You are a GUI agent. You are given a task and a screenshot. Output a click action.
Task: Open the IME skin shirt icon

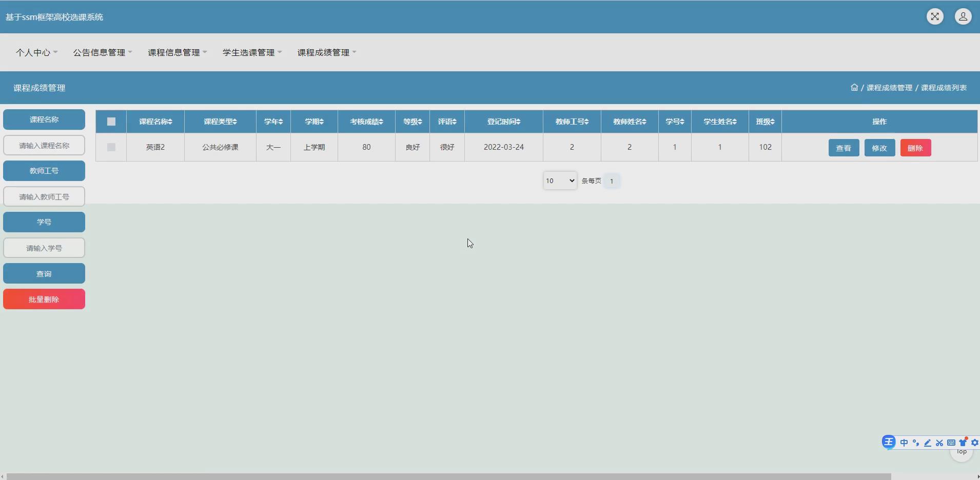963,442
